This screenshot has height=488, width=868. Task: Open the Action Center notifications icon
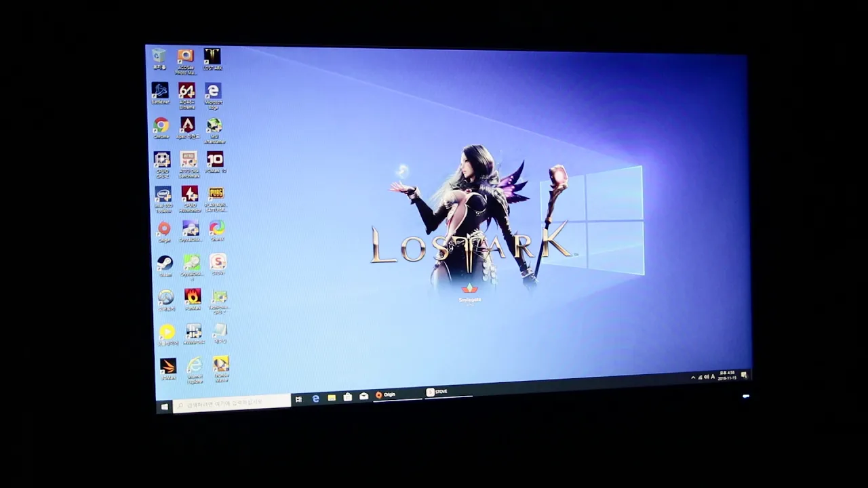(x=744, y=375)
